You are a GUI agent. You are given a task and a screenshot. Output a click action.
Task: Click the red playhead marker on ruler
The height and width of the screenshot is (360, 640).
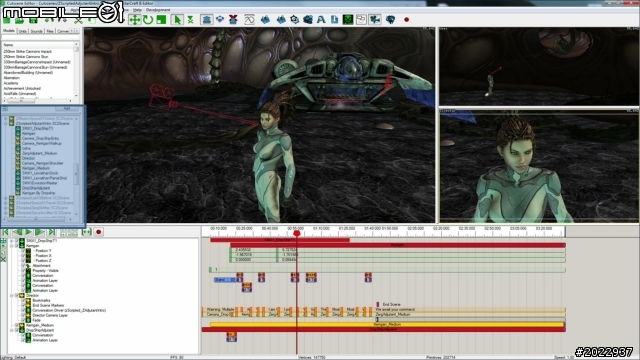pos(297,233)
